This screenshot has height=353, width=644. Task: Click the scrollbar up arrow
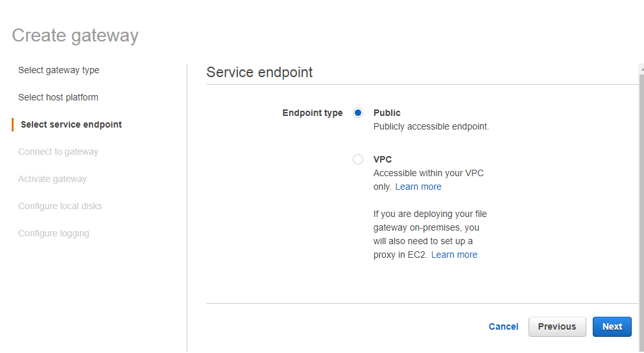tap(641, 68)
